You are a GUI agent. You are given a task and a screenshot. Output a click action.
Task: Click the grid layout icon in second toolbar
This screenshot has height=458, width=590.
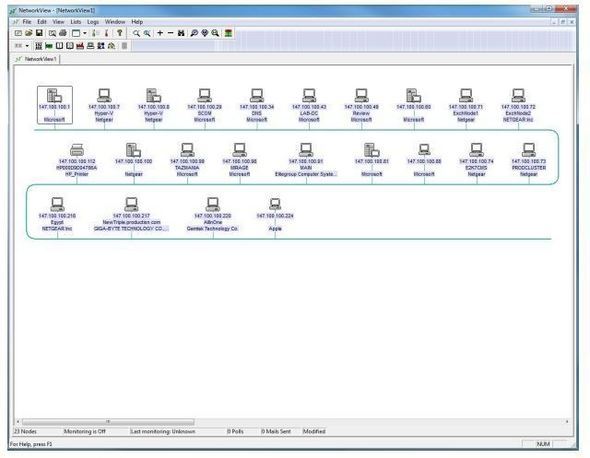click(x=38, y=46)
